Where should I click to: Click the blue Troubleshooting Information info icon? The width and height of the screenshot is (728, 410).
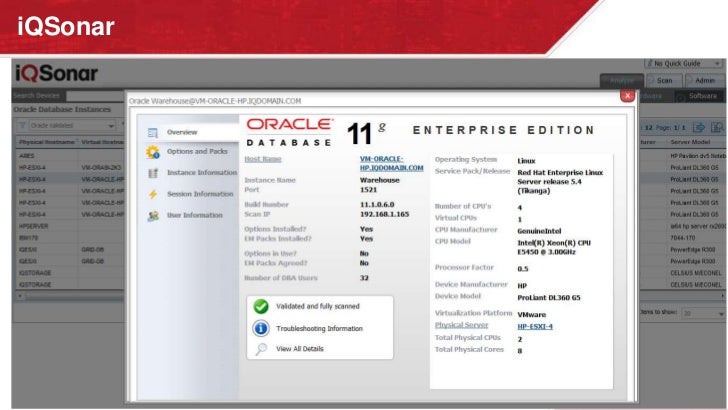point(261,328)
